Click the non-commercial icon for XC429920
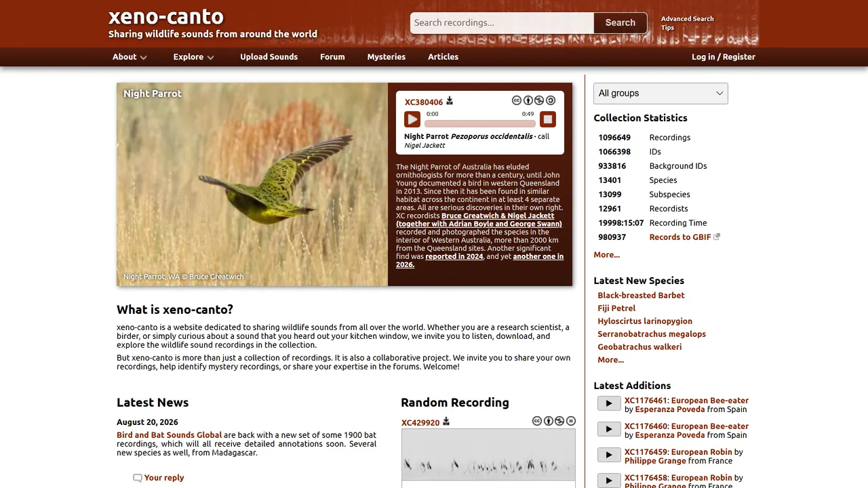Image resolution: width=868 pixels, height=488 pixels. point(559,421)
